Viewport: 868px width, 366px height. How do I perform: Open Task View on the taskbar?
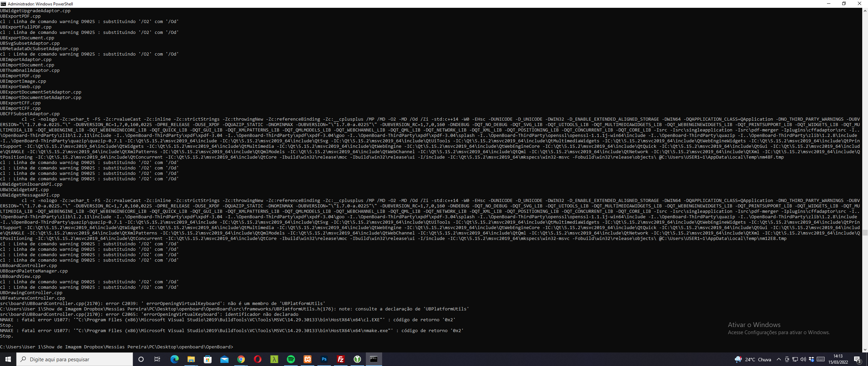pos(157,359)
